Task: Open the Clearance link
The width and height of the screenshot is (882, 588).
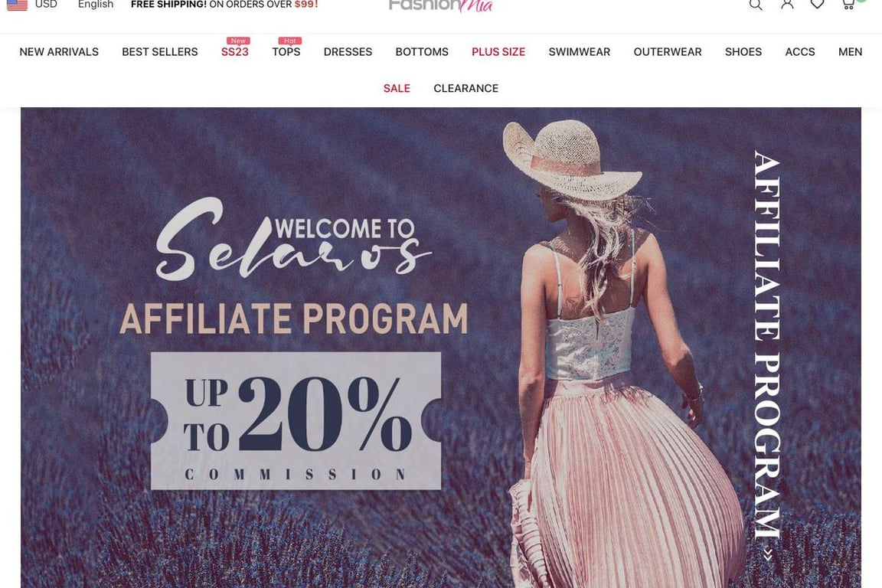Action: click(x=465, y=88)
